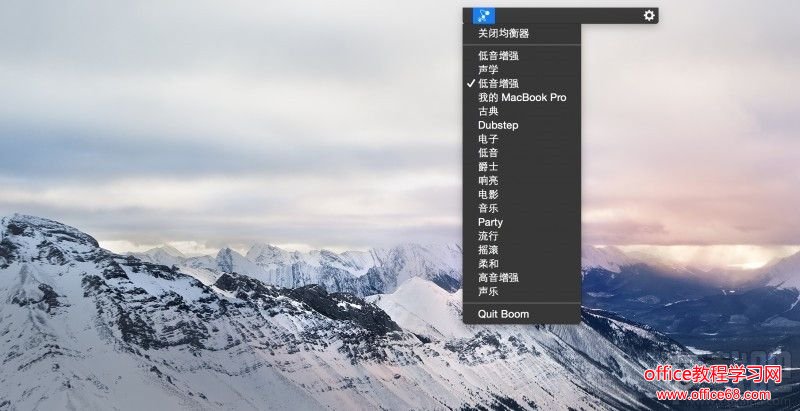The height and width of the screenshot is (411, 800).
Task: Select the 高音增强 preset
Action: [521, 278]
